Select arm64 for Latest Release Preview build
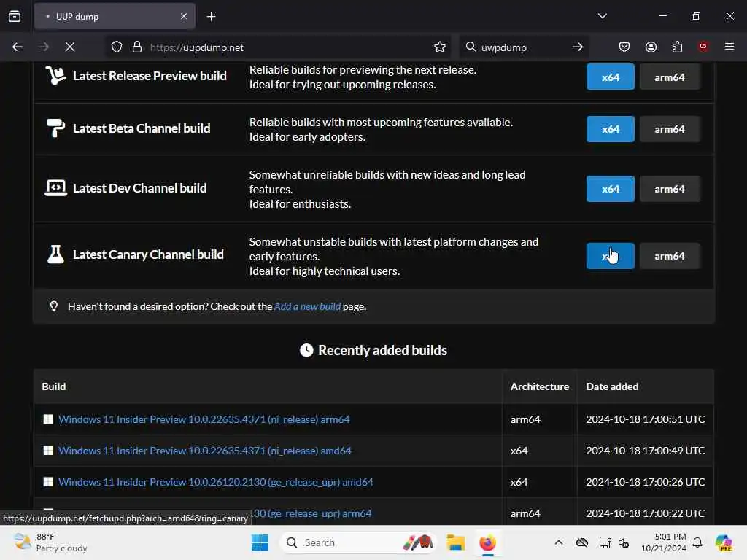747x560 pixels. (670, 77)
